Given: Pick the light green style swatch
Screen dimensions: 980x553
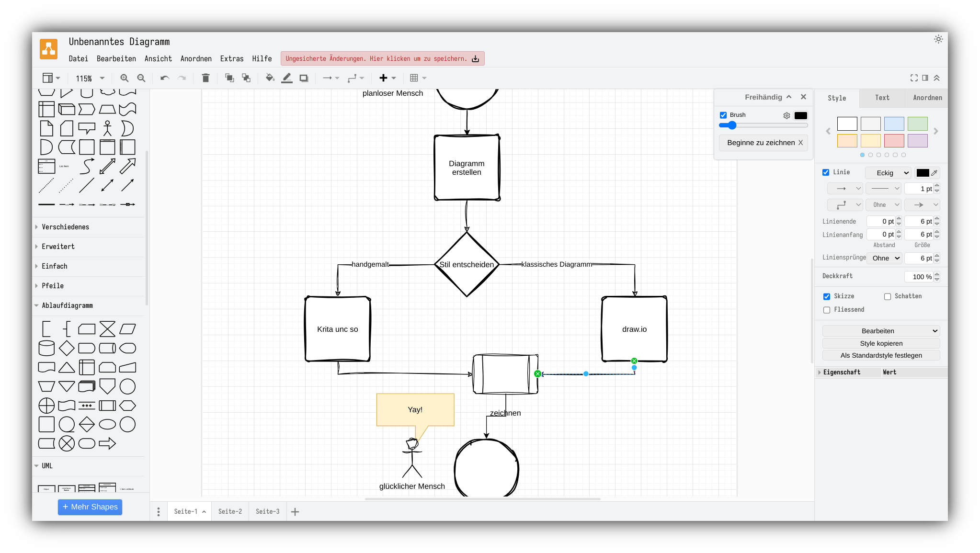Looking at the screenshot, I should [x=917, y=124].
